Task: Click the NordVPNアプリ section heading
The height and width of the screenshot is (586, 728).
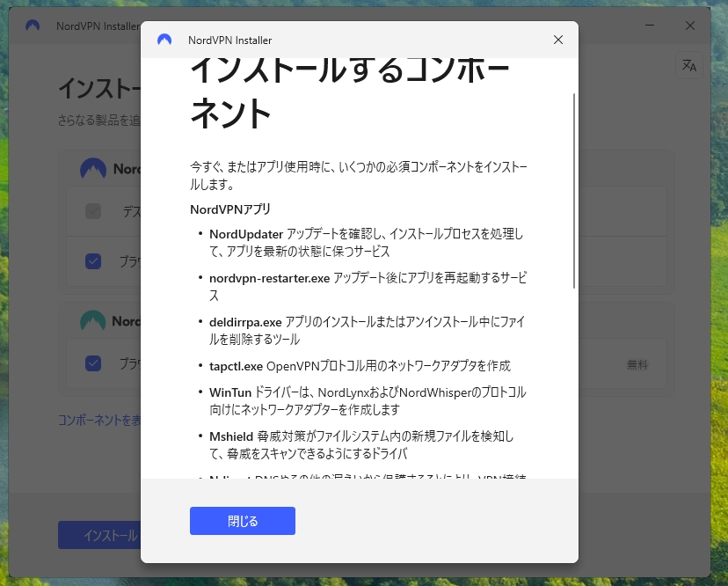Action: tap(230, 209)
